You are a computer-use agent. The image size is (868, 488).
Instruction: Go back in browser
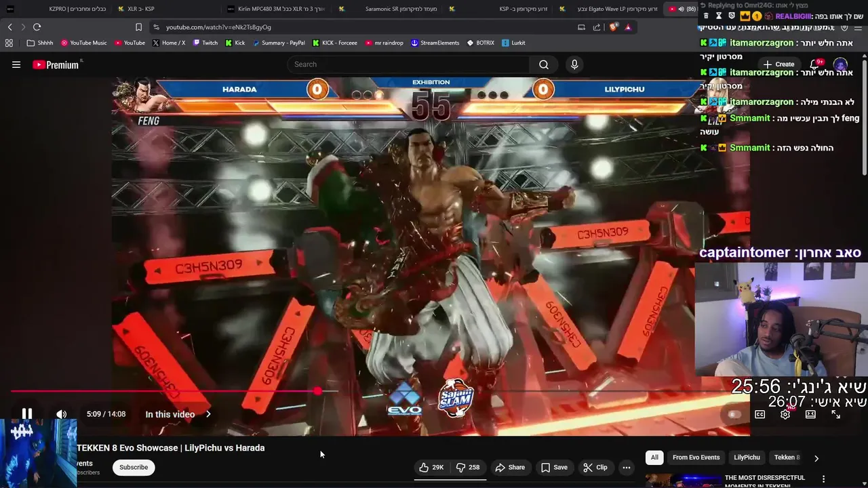[x=9, y=27]
